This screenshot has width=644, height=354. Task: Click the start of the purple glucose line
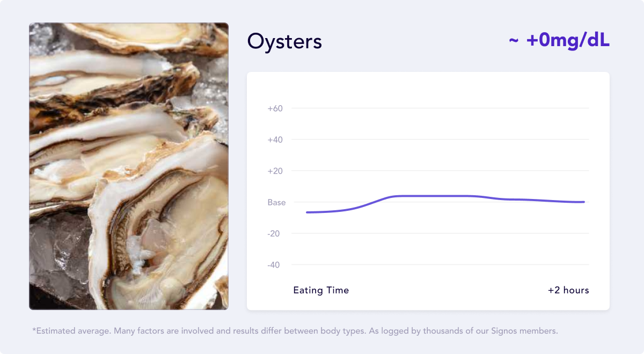pyautogui.click(x=308, y=212)
